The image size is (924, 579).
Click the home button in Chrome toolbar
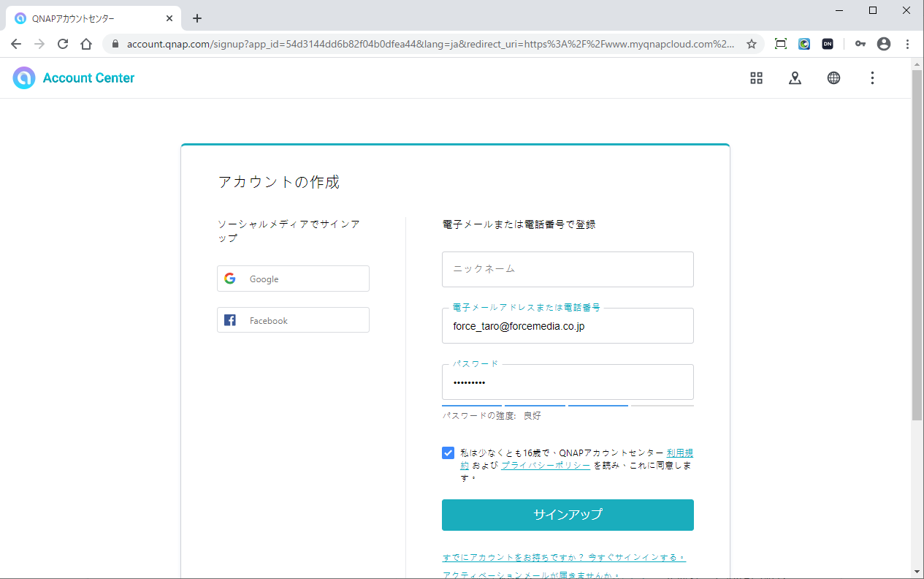(86, 44)
